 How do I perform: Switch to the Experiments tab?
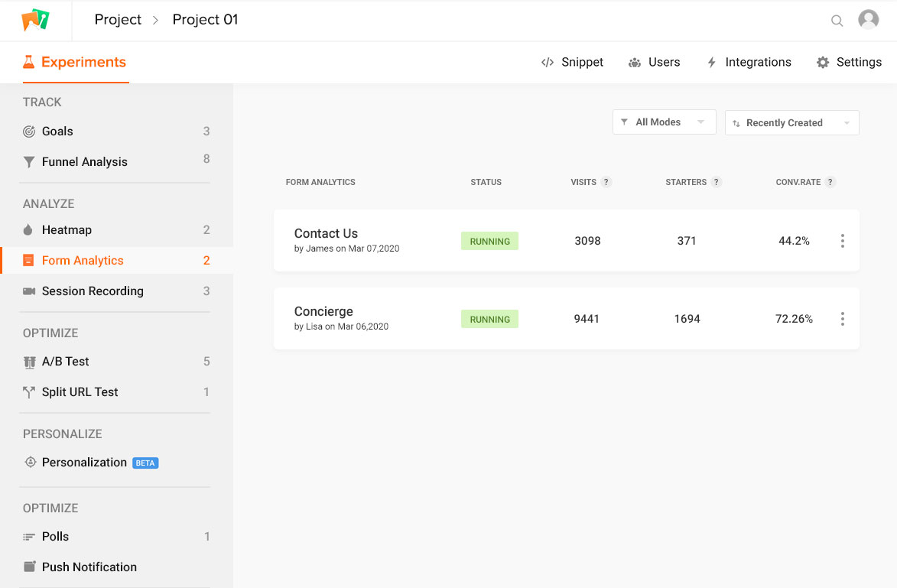[75, 63]
